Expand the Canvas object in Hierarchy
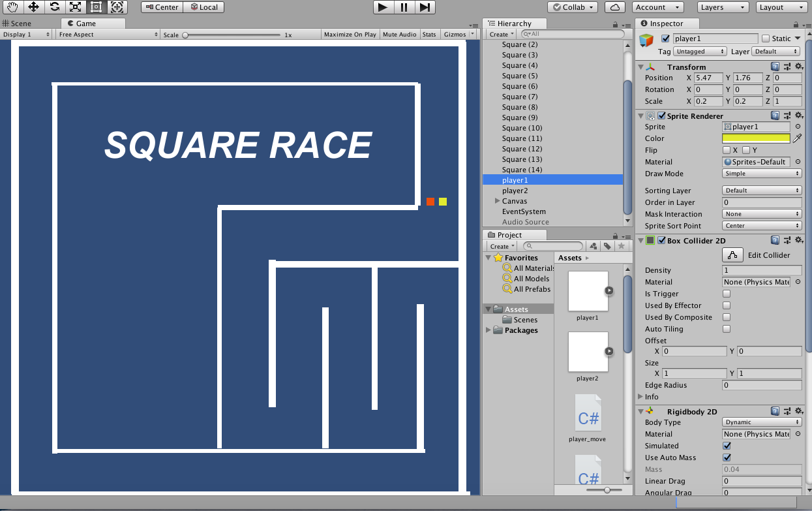The width and height of the screenshot is (812, 511). [498, 201]
